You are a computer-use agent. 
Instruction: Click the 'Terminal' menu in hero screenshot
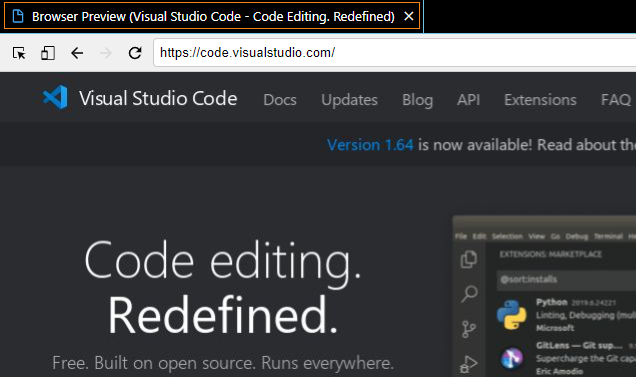(608, 236)
